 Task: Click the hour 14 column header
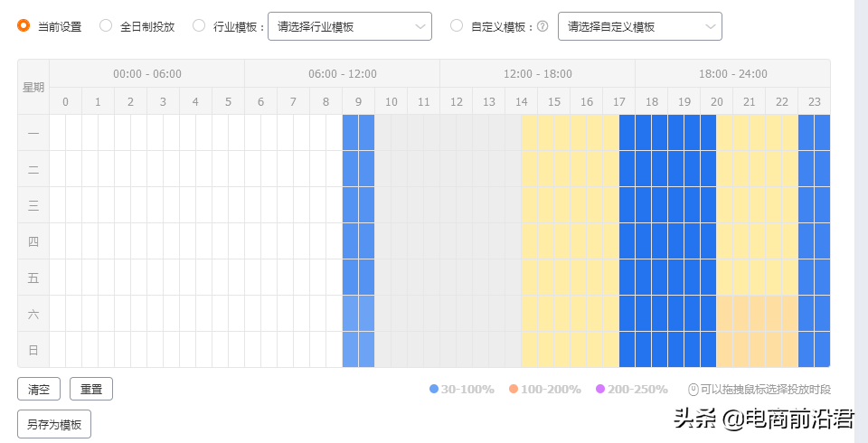click(522, 101)
